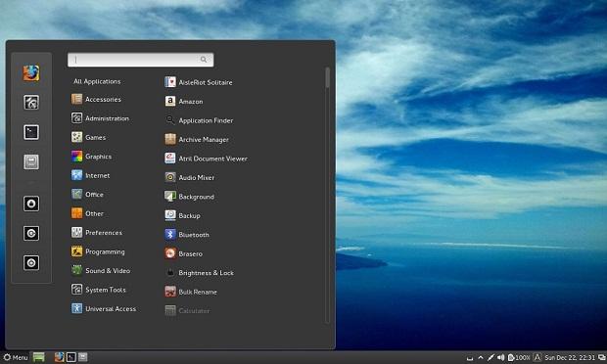
Task: Launch Archive Manager
Action: pos(197,139)
